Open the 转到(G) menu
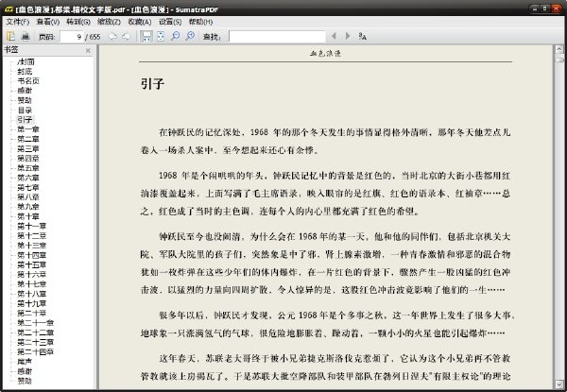The height and width of the screenshot is (392, 567). (78, 22)
